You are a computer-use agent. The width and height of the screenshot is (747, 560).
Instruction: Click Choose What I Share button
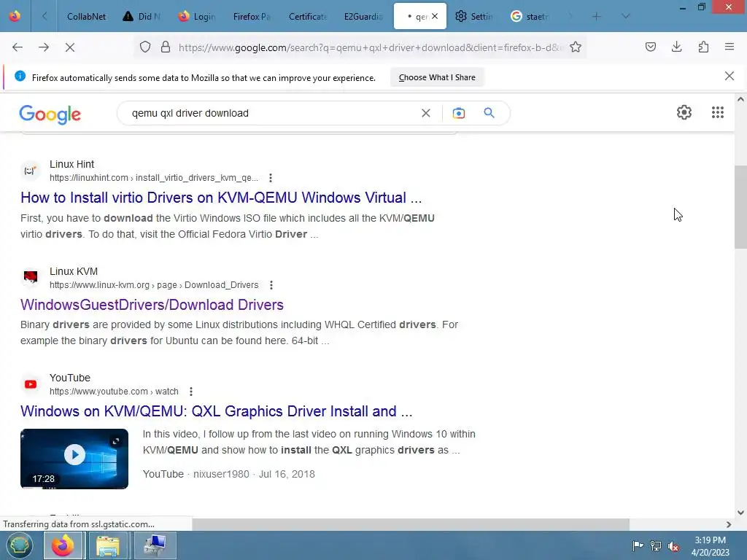(x=437, y=77)
